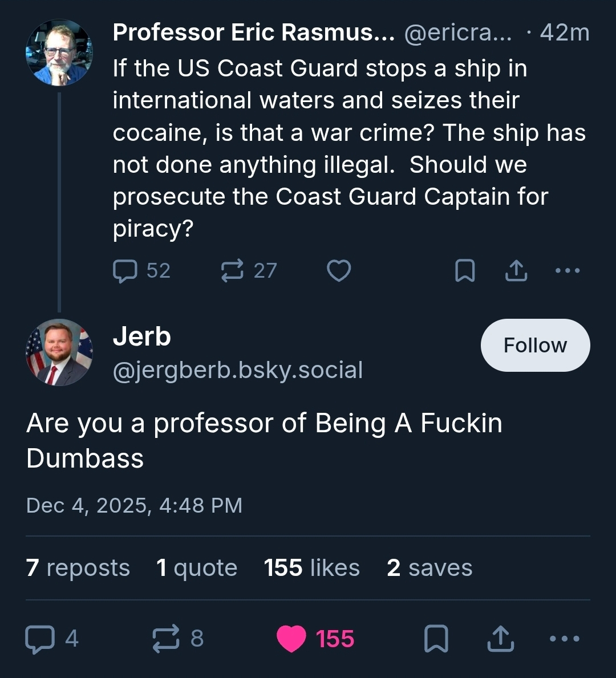Screen dimensions: 616x678
Task: Save Jerb's post with bookmark icon
Action: pyautogui.click(x=436, y=639)
